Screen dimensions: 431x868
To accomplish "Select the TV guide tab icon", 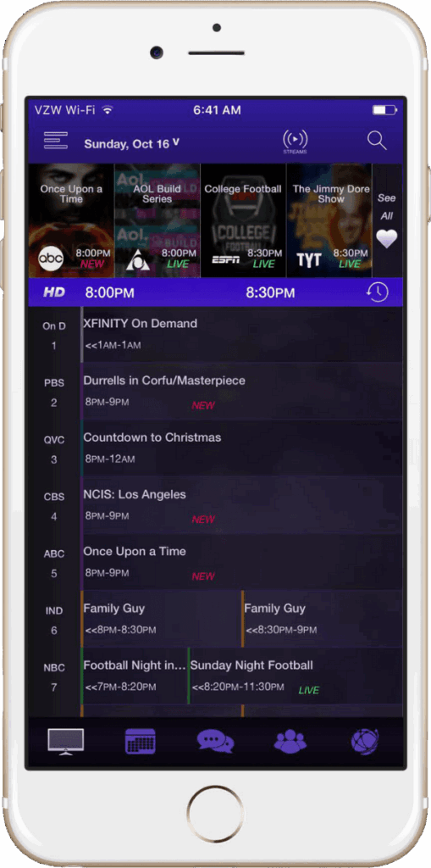I will [x=66, y=742].
